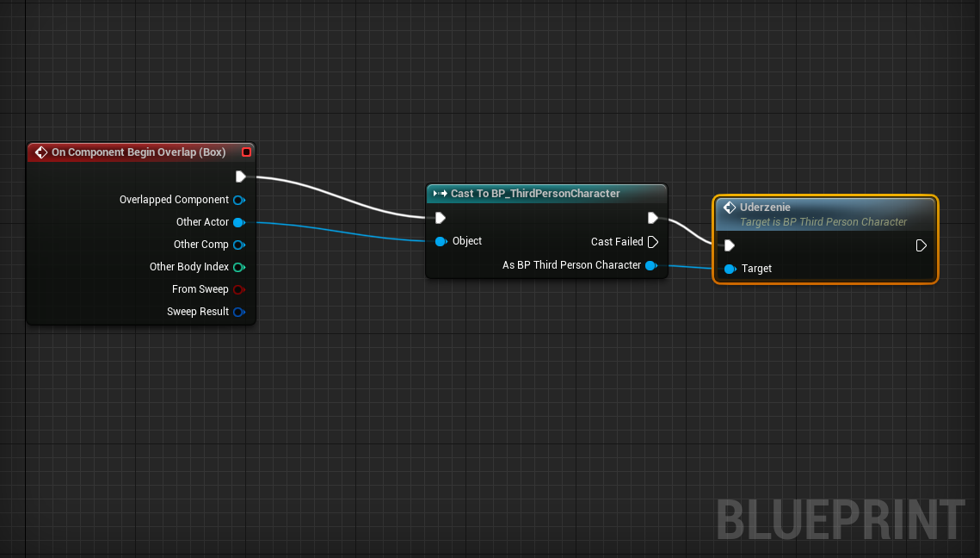Click the From Sweep boolean pin

click(238, 289)
